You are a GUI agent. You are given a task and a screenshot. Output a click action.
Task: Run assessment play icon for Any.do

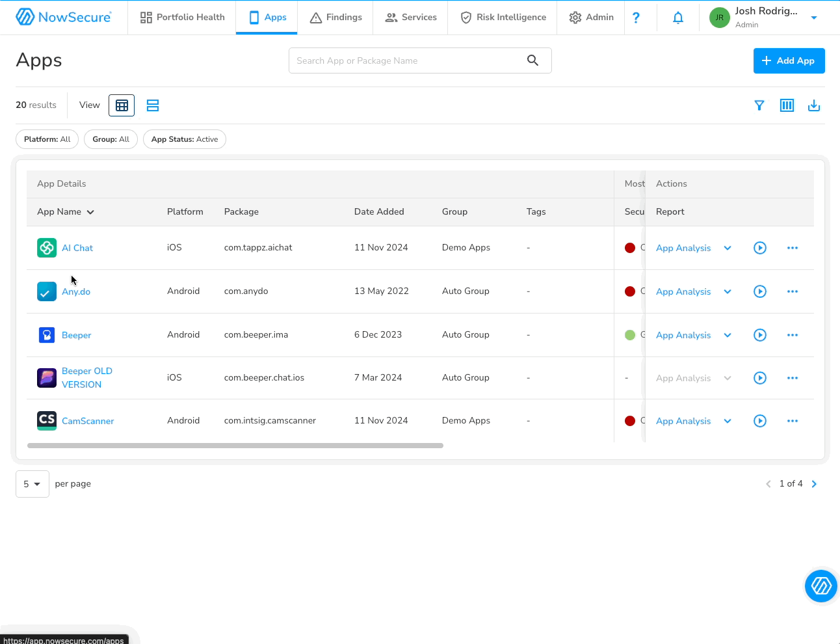760,291
